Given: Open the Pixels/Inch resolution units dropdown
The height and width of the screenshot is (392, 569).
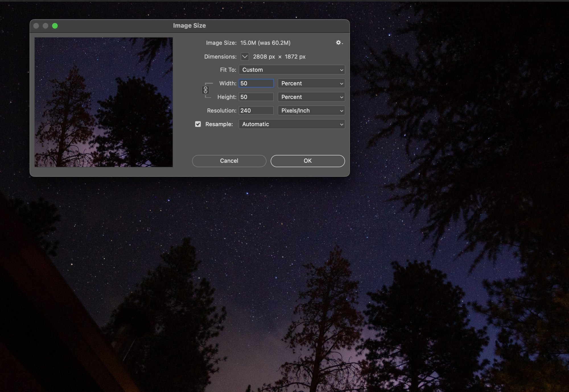Looking at the screenshot, I should pos(311,111).
